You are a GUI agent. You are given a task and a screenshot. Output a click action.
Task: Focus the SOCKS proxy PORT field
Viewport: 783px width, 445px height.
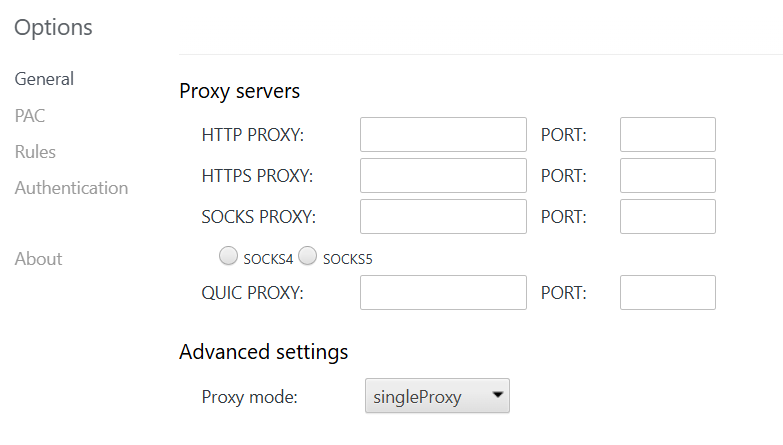(667, 216)
